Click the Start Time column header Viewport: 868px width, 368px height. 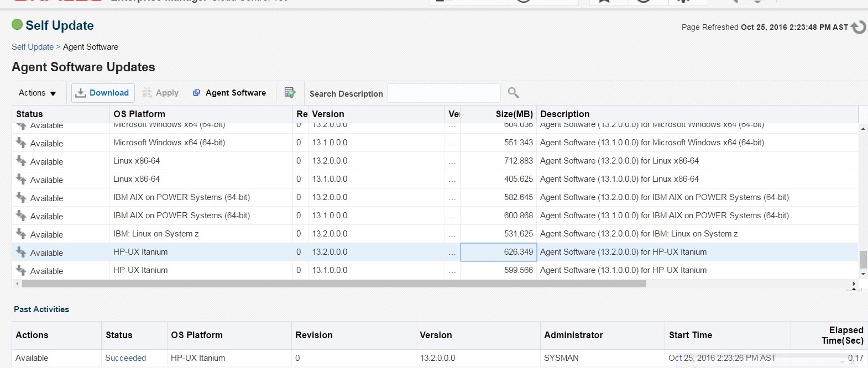728,335
